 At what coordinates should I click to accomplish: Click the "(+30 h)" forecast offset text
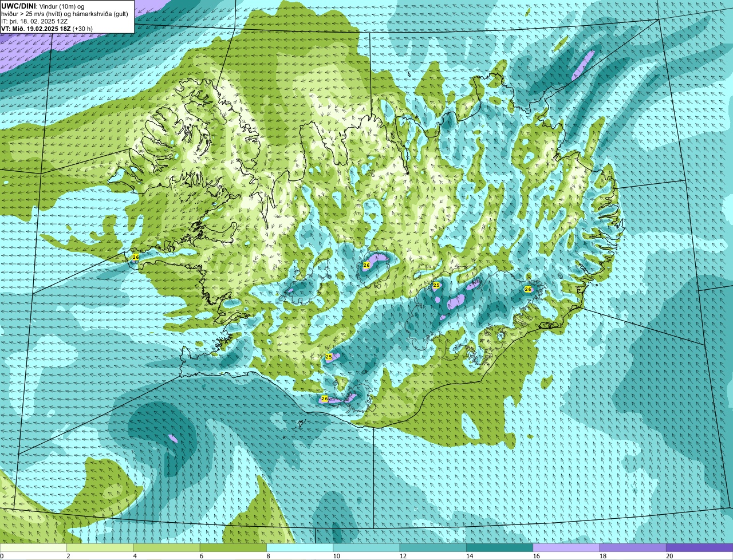point(82,28)
